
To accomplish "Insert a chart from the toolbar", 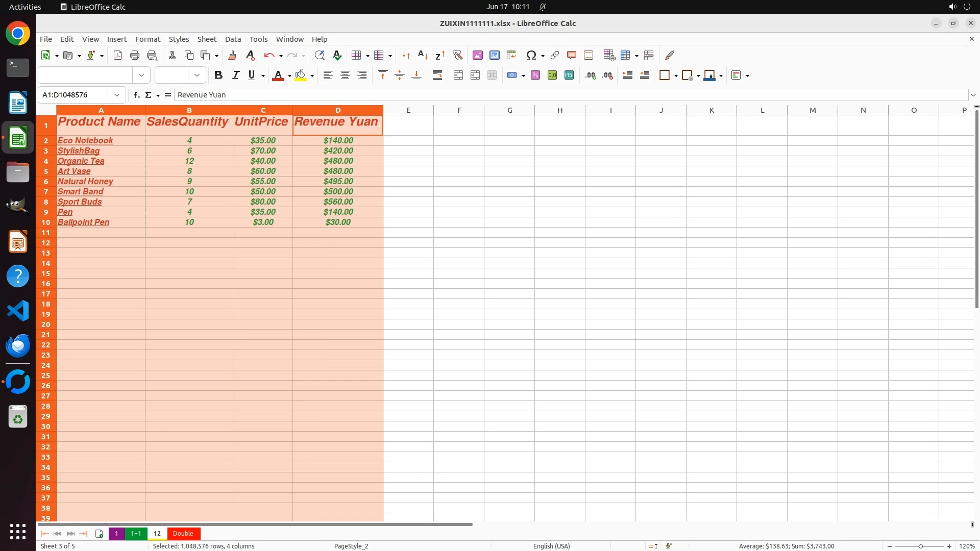I will click(x=494, y=55).
